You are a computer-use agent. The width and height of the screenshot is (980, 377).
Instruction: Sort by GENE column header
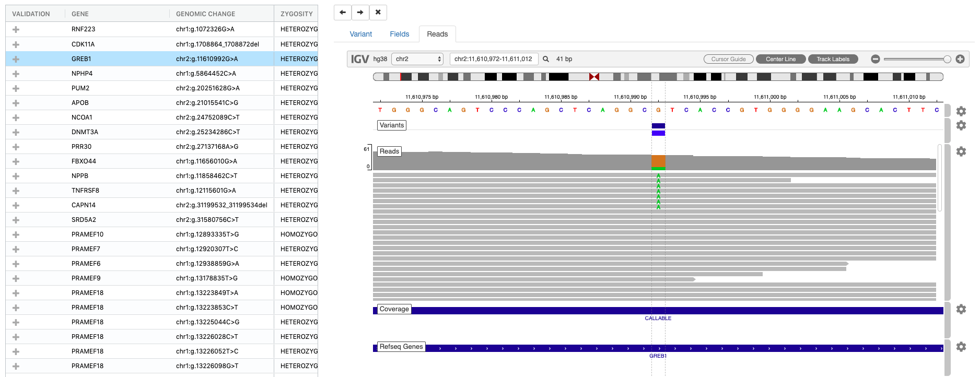click(80, 14)
